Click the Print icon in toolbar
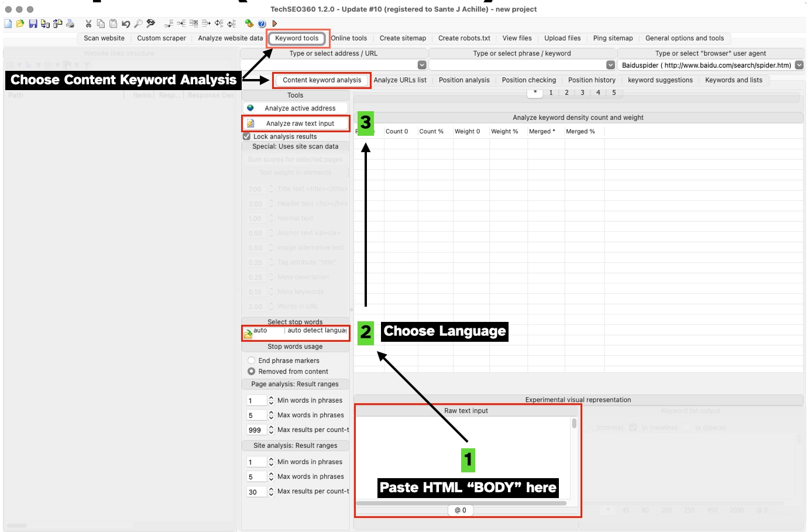The height and width of the screenshot is (532, 807). pos(70,23)
